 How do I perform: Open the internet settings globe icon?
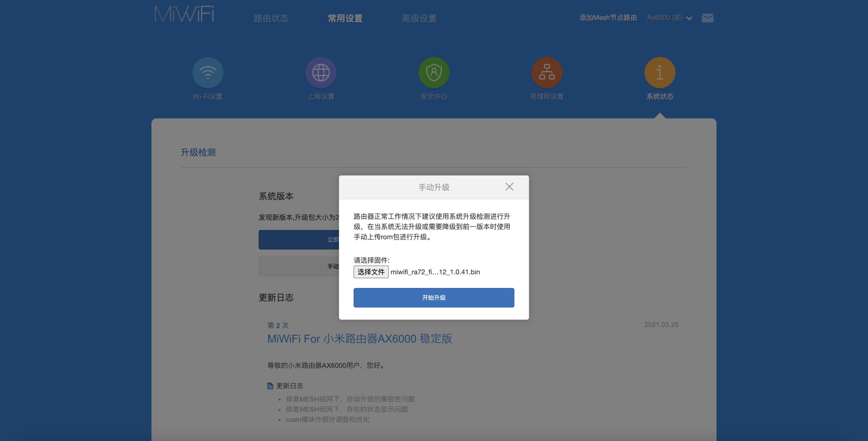pyautogui.click(x=321, y=73)
